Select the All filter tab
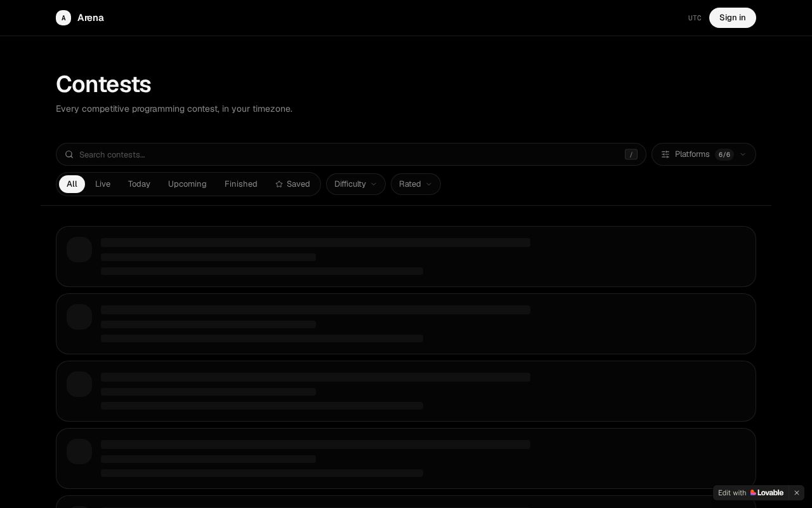 point(72,184)
